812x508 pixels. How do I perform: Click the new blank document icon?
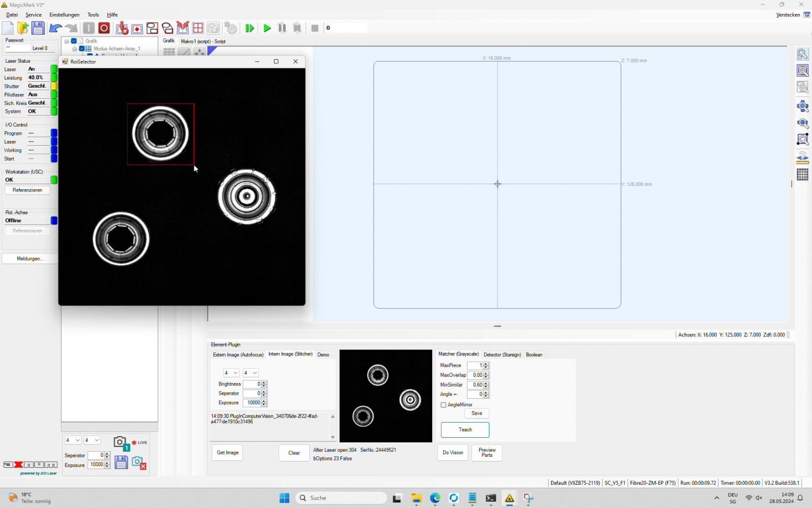click(x=8, y=28)
